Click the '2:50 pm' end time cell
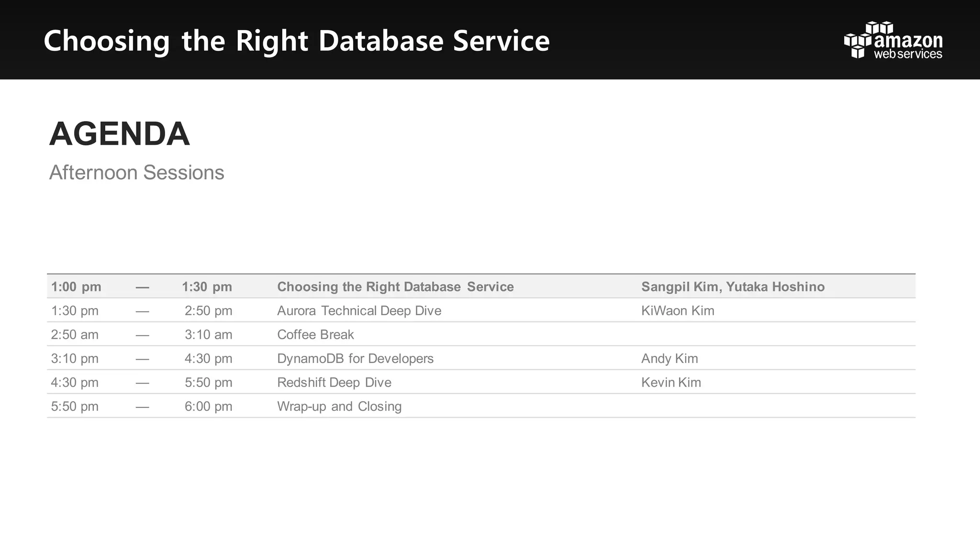This screenshot has width=980, height=551. (x=209, y=311)
